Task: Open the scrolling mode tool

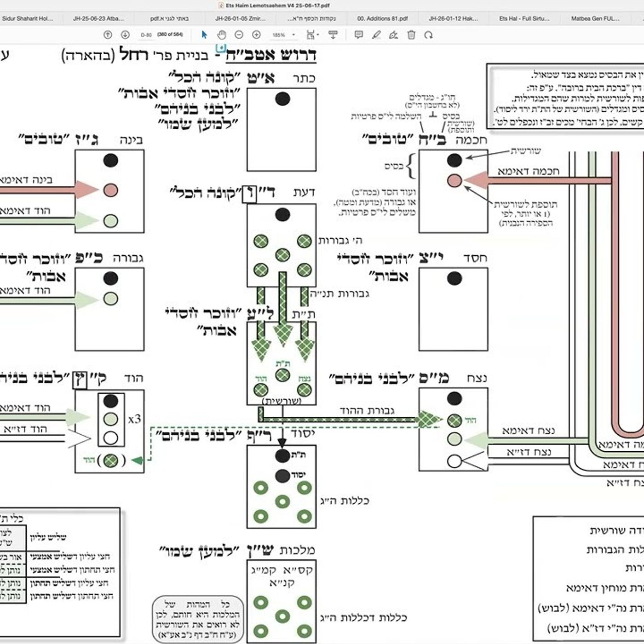Action: (333, 35)
